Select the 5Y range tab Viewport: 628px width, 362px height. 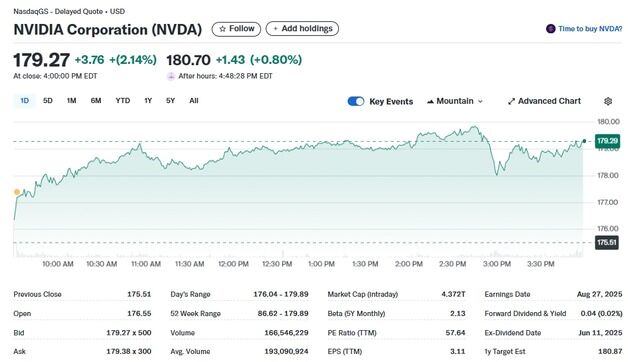coord(170,101)
